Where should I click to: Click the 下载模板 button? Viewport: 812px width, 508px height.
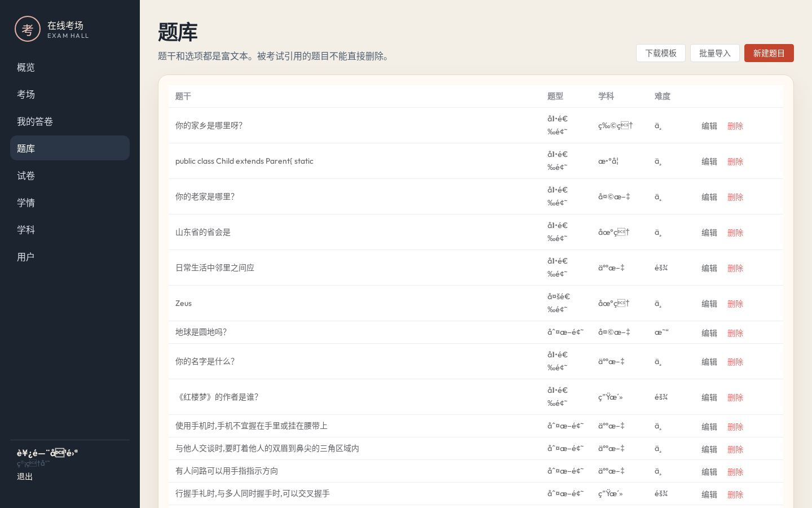661,53
